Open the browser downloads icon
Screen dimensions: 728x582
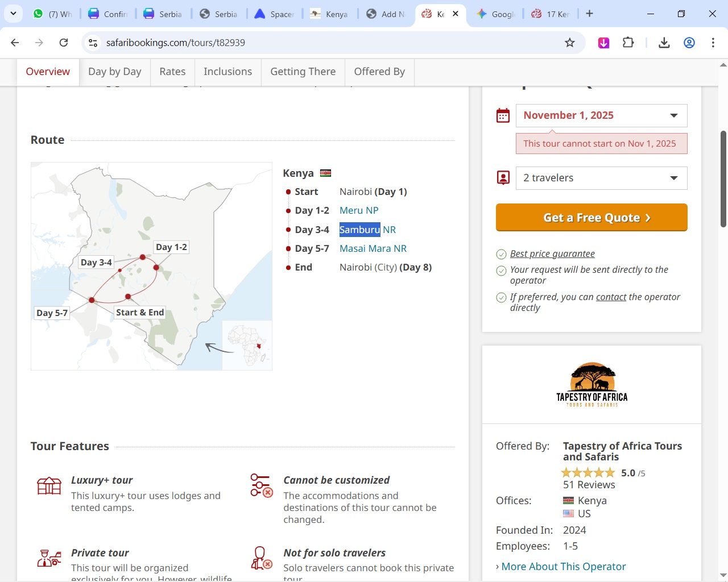coord(664,43)
